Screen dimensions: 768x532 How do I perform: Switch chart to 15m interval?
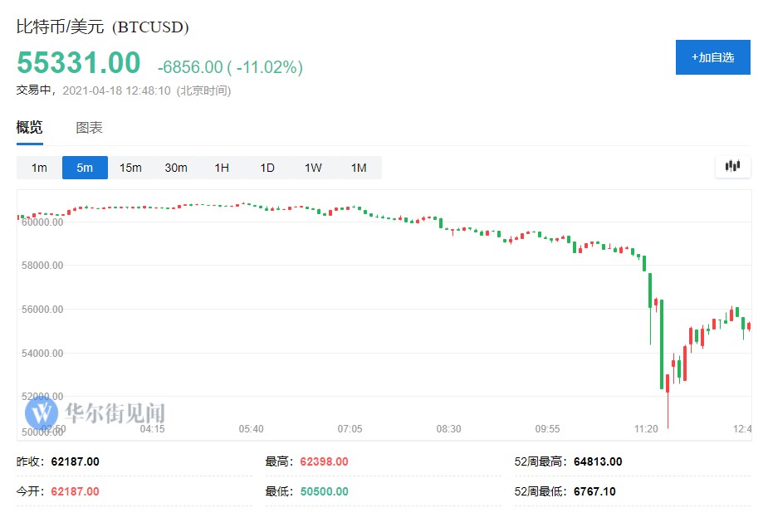[x=130, y=168]
